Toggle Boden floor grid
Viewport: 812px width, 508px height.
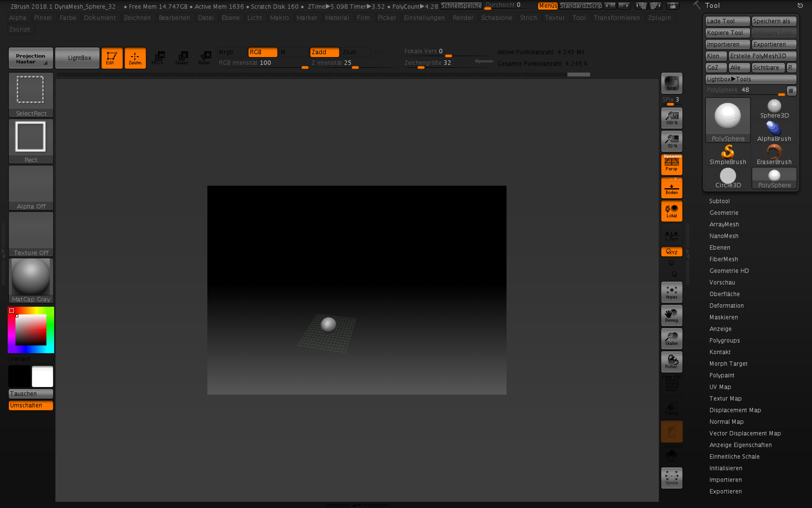671,187
